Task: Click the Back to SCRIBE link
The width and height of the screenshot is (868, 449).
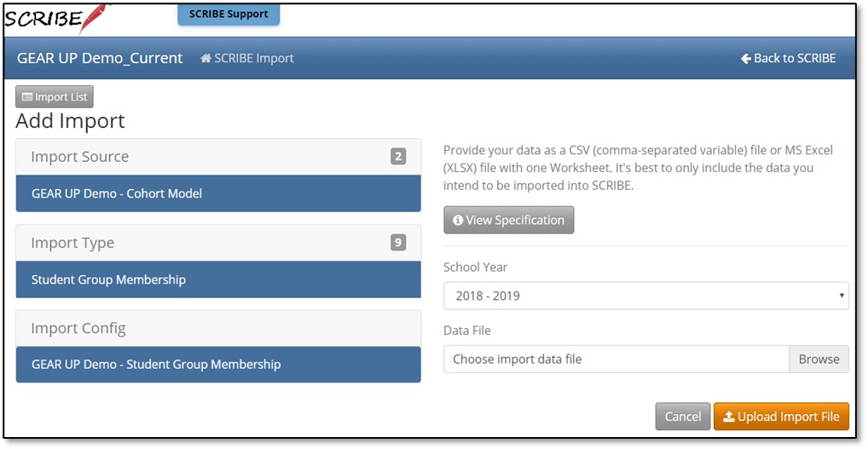Action: tap(788, 58)
